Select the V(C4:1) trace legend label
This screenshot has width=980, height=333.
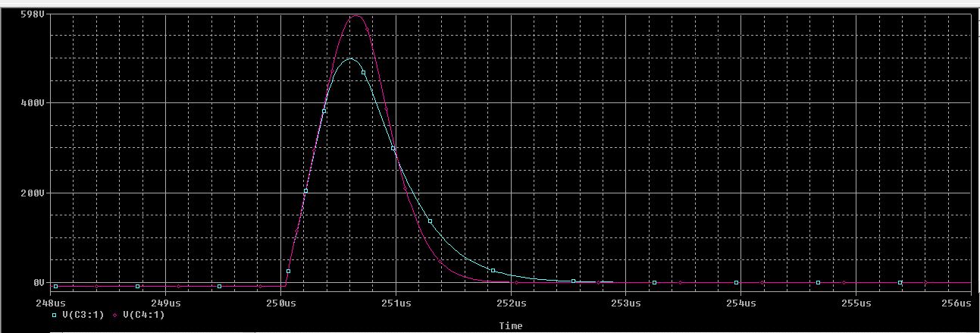tap(144, 314)
